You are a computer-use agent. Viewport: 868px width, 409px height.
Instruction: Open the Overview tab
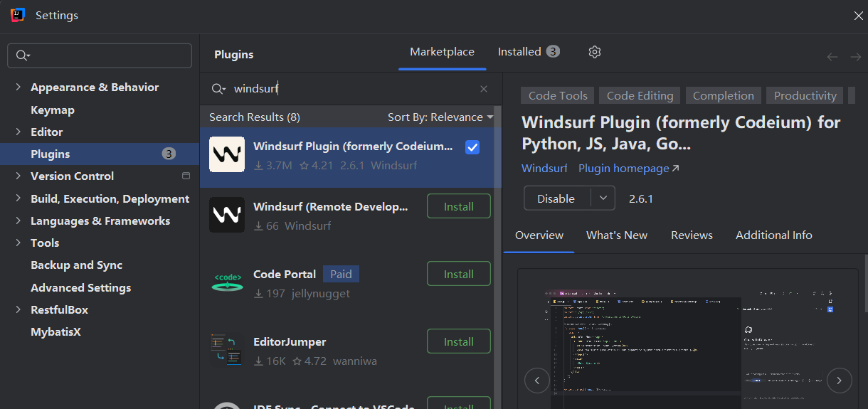(x=539, y=235)
